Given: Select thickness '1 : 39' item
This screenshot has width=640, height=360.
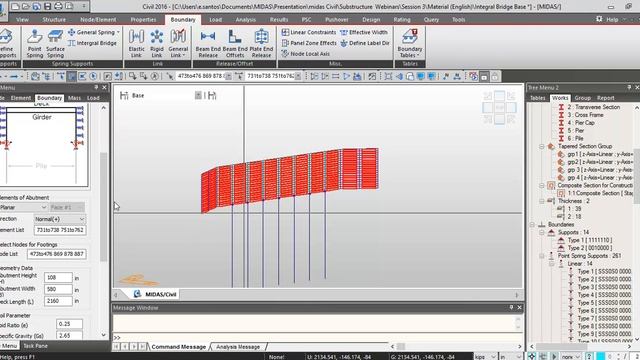Looking at the screenshot, I should [x=574, y=209].
